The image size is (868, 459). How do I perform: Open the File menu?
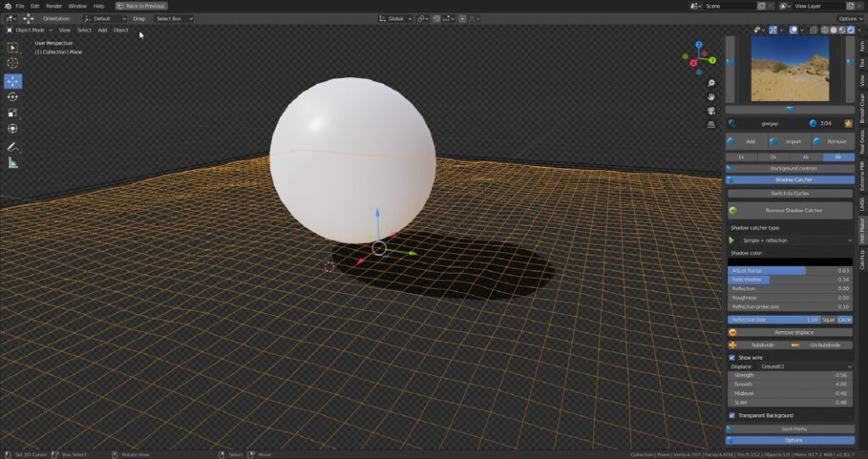click(x=20, y=6)
